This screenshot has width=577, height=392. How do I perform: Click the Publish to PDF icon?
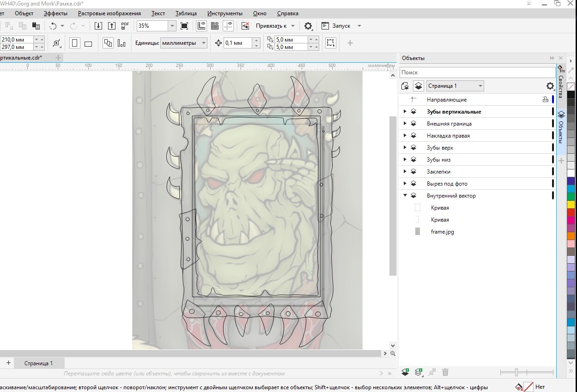click(x=125, y=26)
